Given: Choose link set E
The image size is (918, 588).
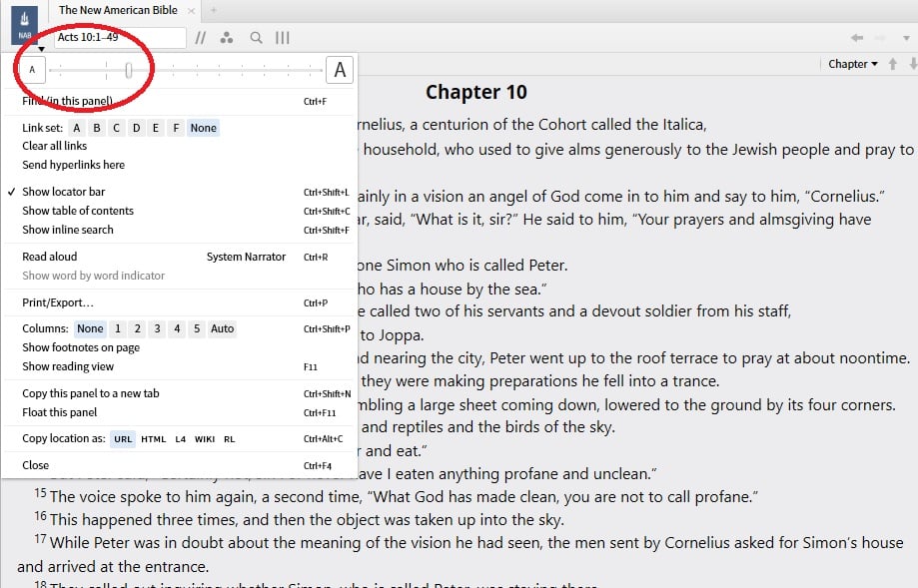Looking at the screenshot, I should coord(156,128).
